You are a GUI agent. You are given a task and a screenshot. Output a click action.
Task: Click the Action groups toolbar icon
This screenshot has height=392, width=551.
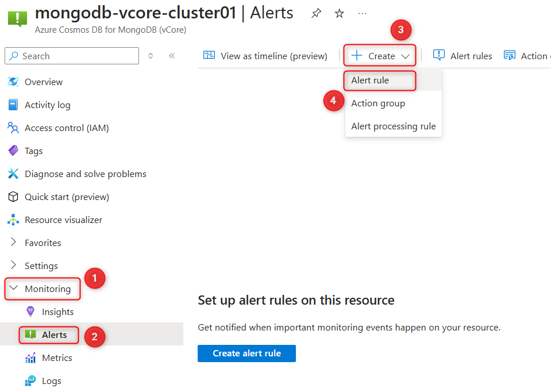[x=509, y=55]
